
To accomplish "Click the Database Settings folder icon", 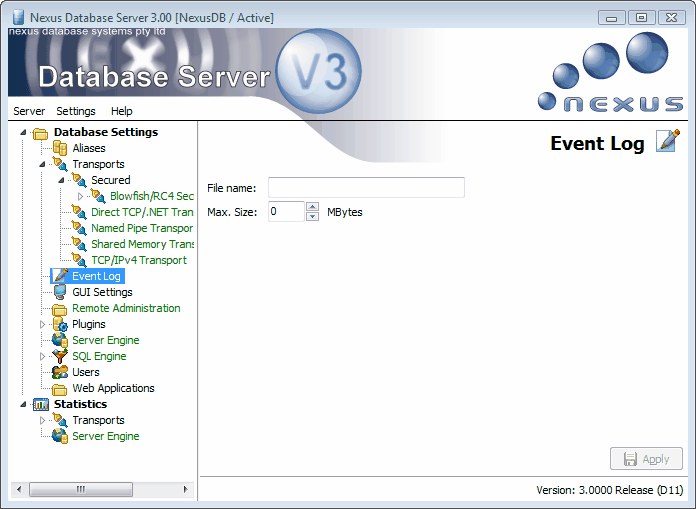I will click(x=40, y=133).
